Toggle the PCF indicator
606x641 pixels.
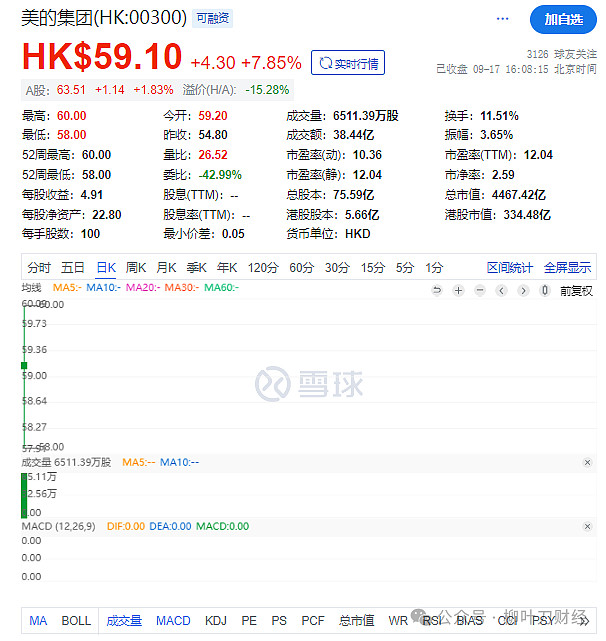(x=313, y=621)
